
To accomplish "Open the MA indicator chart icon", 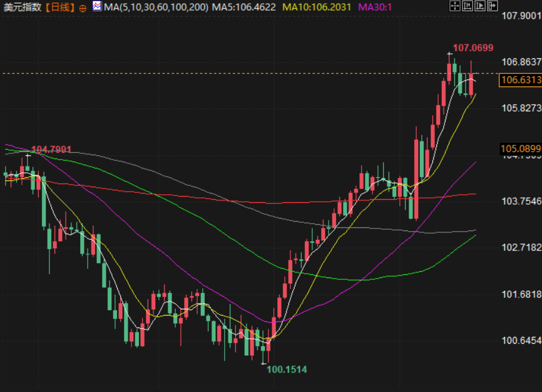I will [97, 7].
